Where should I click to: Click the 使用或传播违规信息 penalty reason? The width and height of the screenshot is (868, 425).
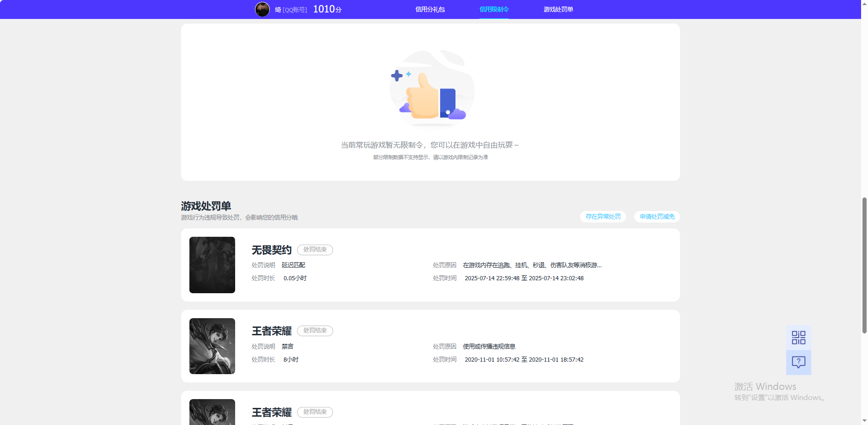point(489,346)
